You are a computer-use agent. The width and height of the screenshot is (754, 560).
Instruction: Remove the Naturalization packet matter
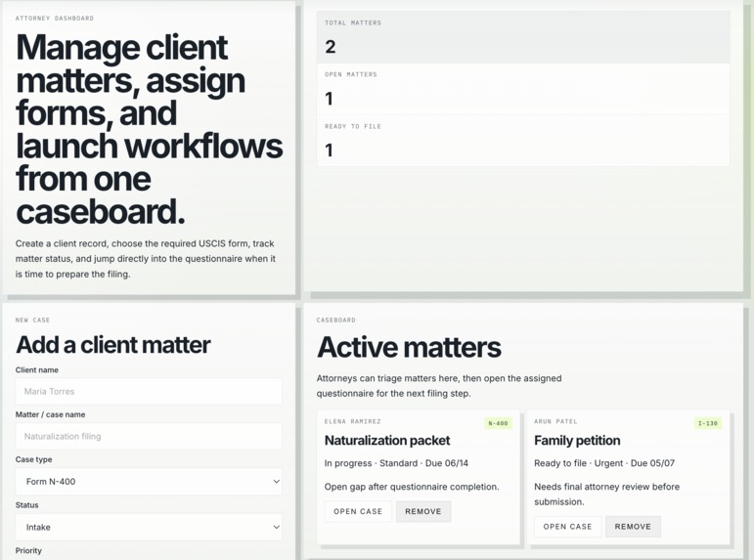[x=423, y=511]
